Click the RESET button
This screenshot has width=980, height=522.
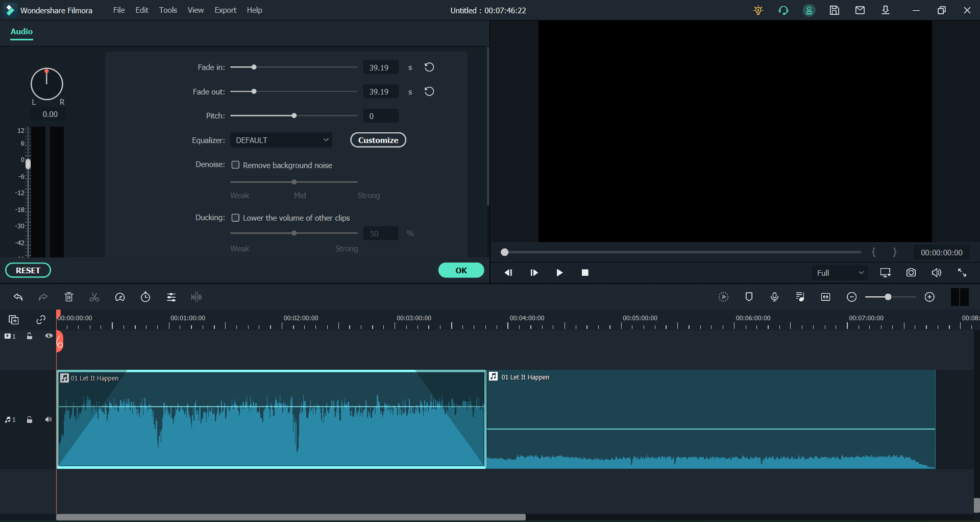(x=28, y=270)
